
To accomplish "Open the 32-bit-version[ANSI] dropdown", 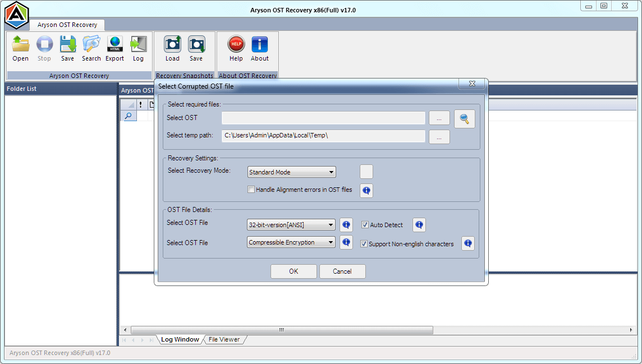I will coord(291,224).
